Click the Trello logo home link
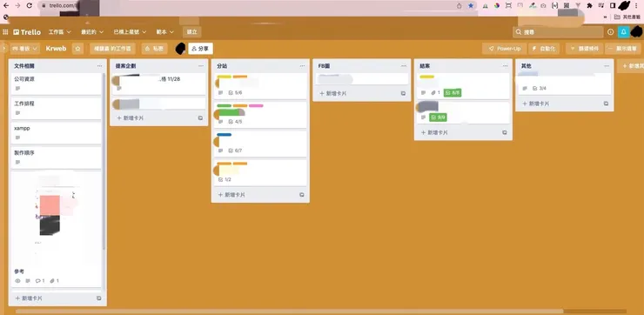644x315 pixels. [27, 31]
